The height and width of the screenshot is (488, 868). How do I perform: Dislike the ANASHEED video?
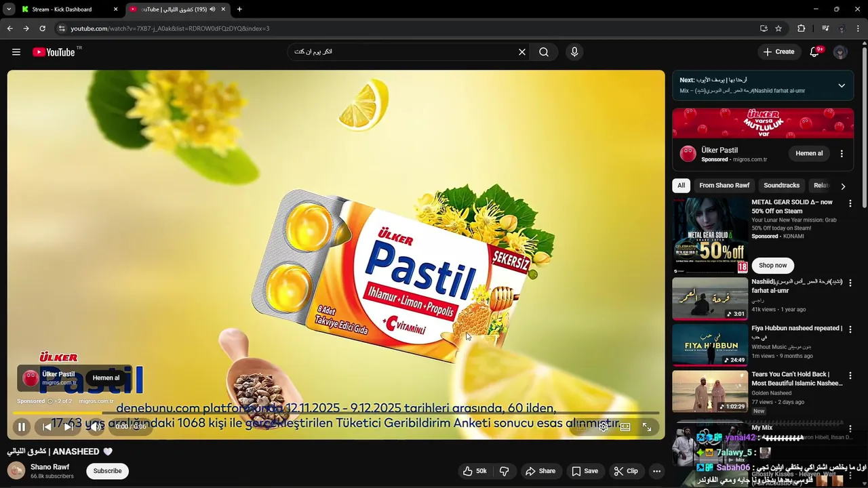pyautogui.click(x=505, y=471)
